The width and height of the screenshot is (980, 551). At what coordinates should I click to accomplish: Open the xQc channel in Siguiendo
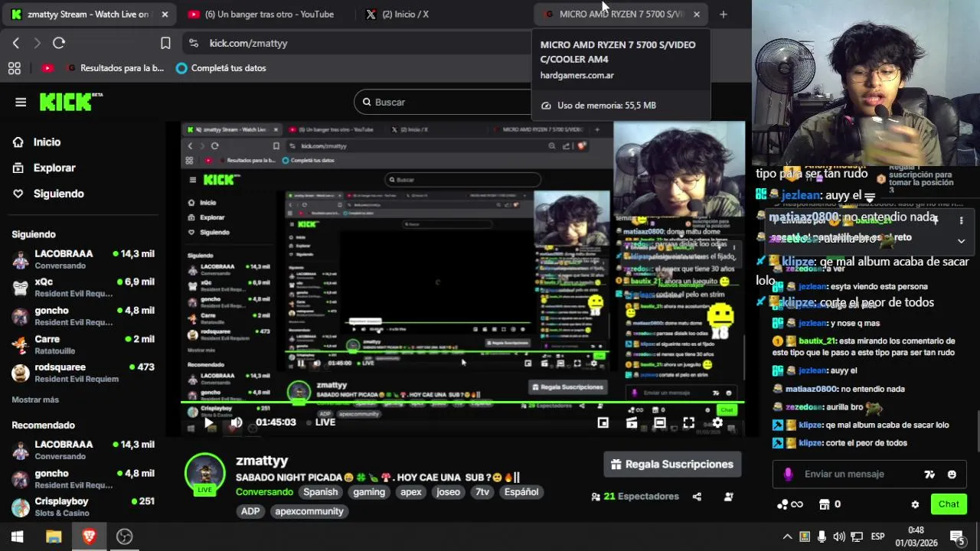pos(83,288)
